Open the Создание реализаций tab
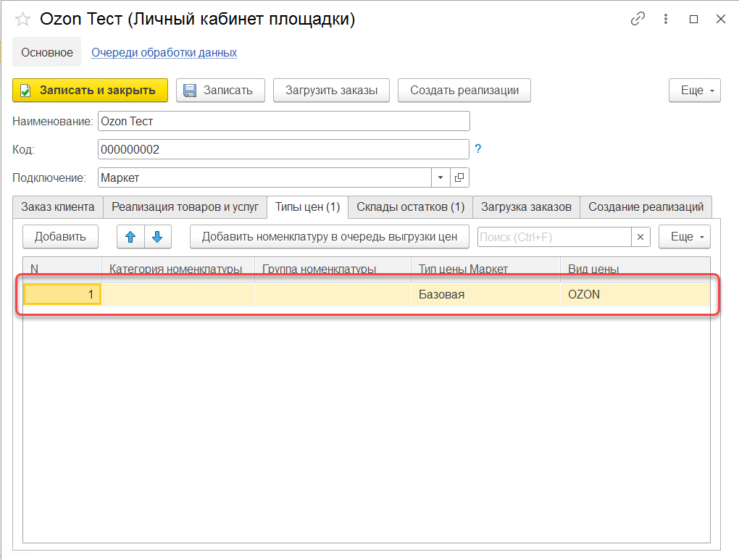Image resolution: width=739 pixels, height=560 pixels. [646, 207]
